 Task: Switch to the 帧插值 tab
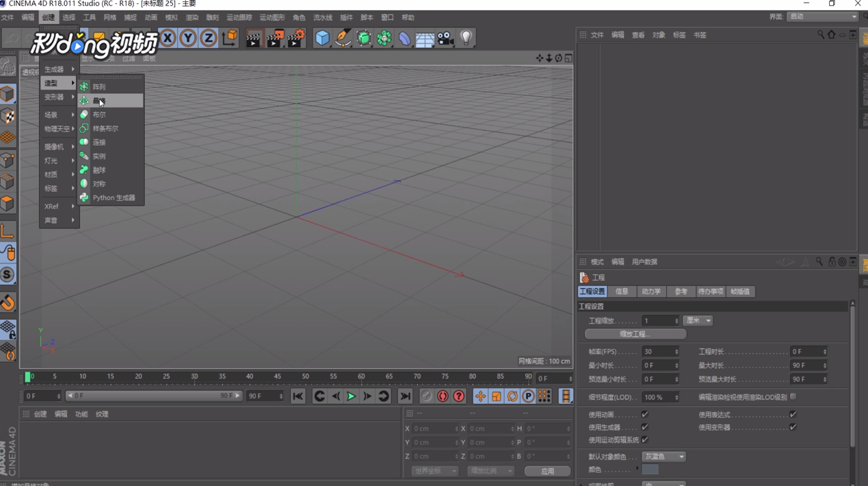[x=740, y=292]
